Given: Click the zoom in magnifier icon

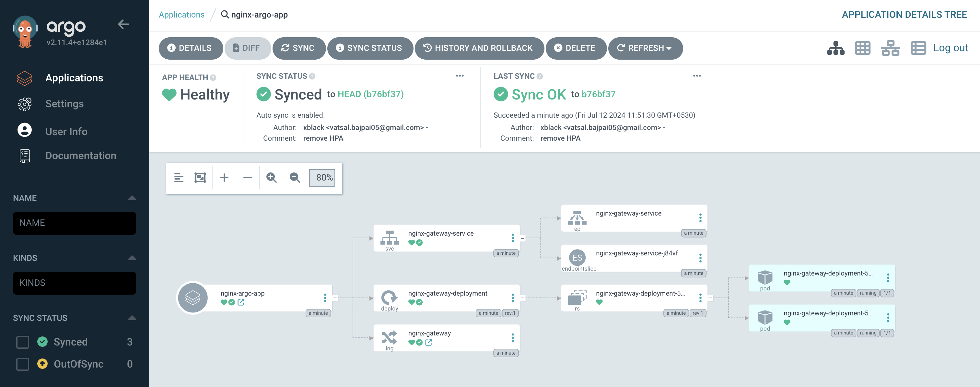Looking at the screenshot, I should [272, 177].
